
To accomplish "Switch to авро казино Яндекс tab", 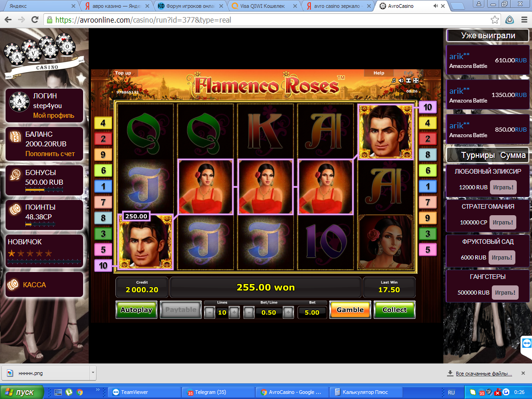I will (117, 6).
